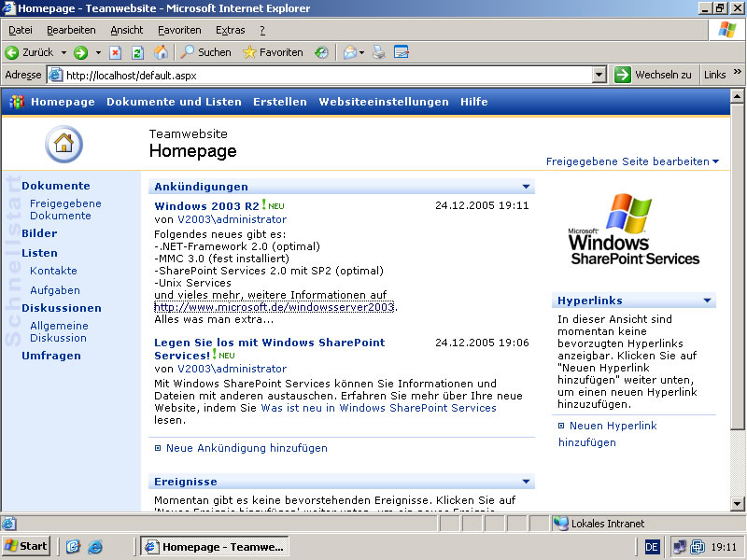Open the Favoriten menu in menu bar

(179, 30)
